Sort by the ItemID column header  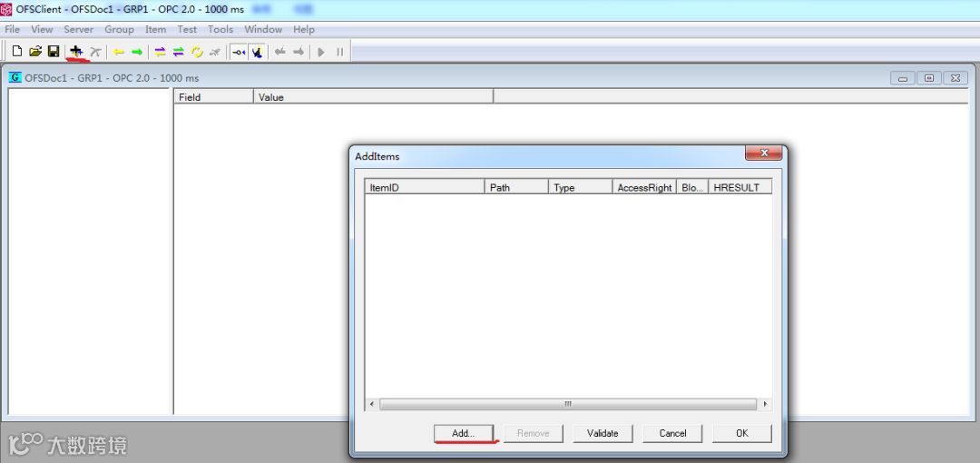(425, 187)
